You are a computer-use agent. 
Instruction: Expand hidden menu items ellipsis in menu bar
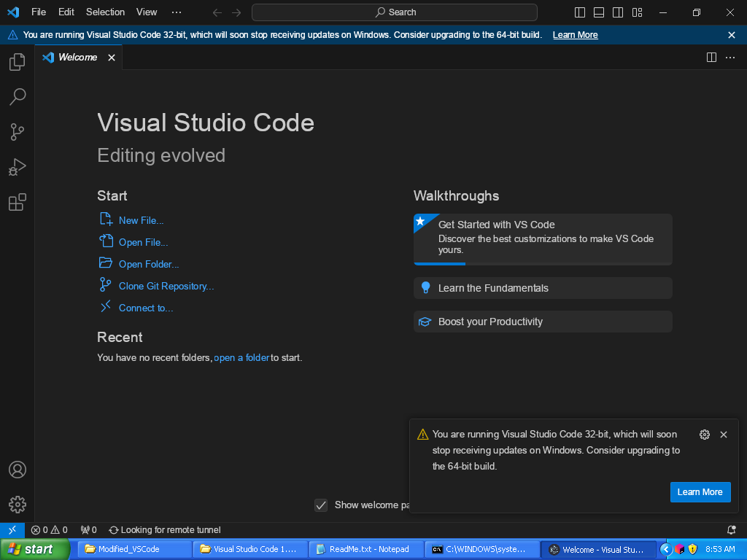pos(177,12)
